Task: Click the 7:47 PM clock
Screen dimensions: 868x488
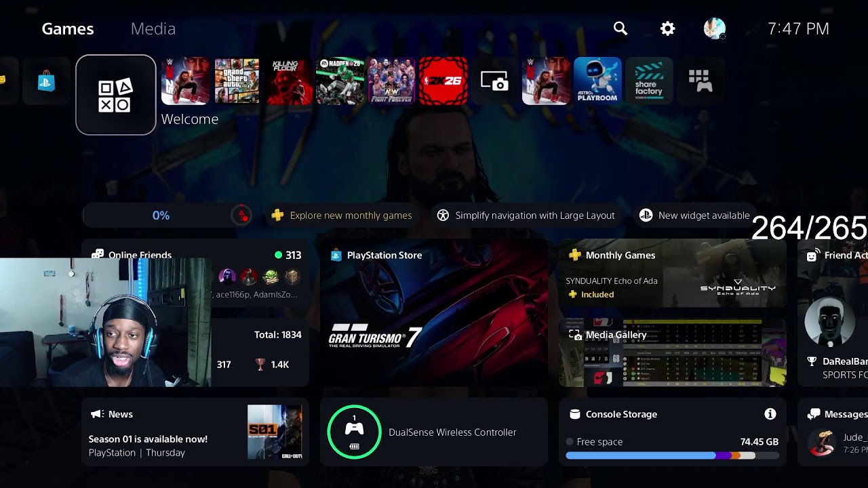Action: 798,28
